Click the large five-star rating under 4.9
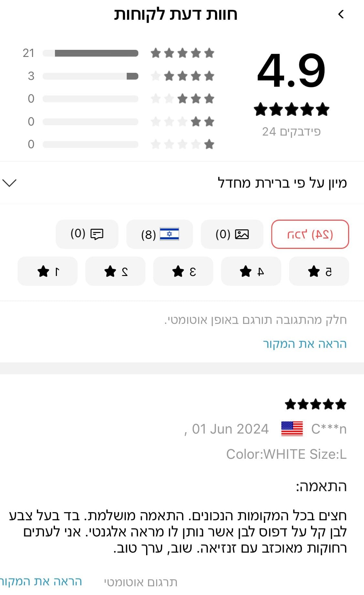 [291, 109]
